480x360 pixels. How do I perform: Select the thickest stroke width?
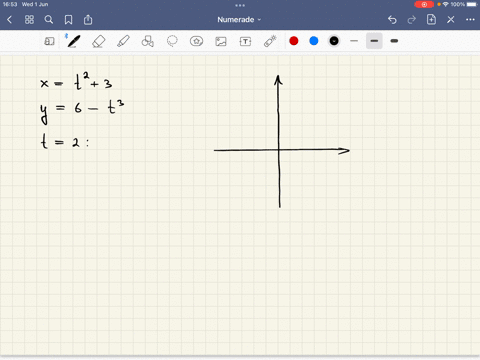pos(394,41)
